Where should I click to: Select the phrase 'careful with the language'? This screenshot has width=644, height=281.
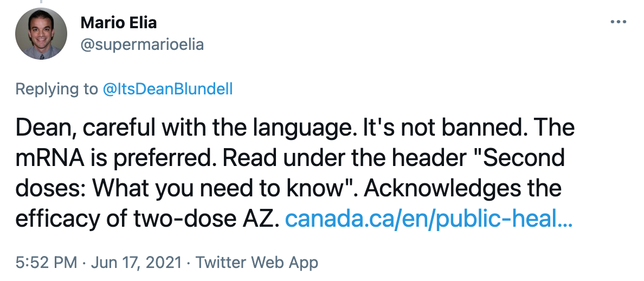pyautogui.click(x=220, y=128)
